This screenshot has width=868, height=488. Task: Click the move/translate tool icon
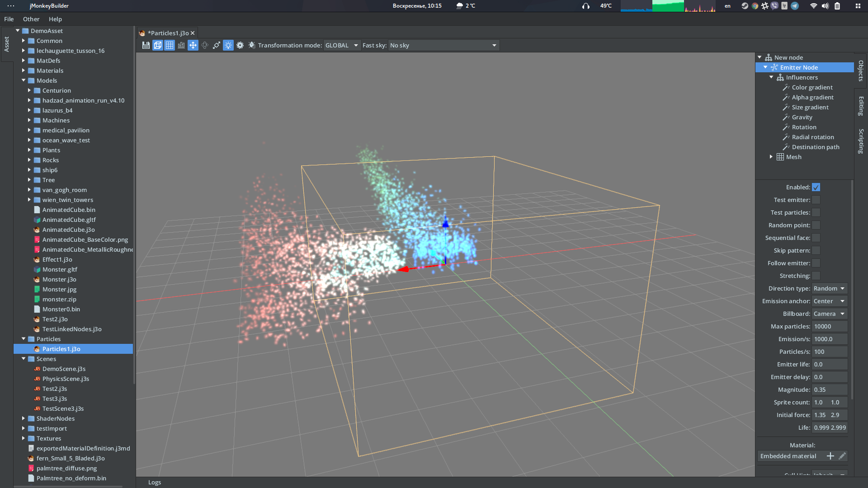pyautogui.click(x=193, y=45)
